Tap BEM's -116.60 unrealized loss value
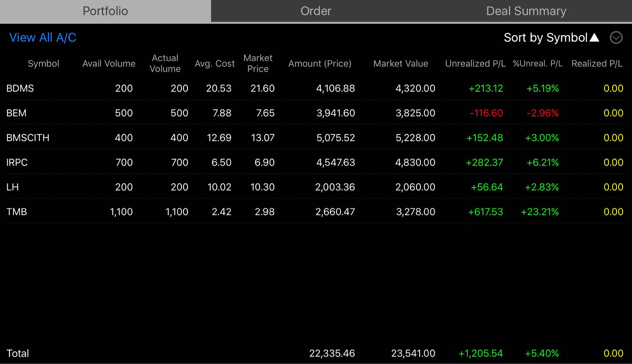The height and width of the screenshot is (364, 632). 486,113
